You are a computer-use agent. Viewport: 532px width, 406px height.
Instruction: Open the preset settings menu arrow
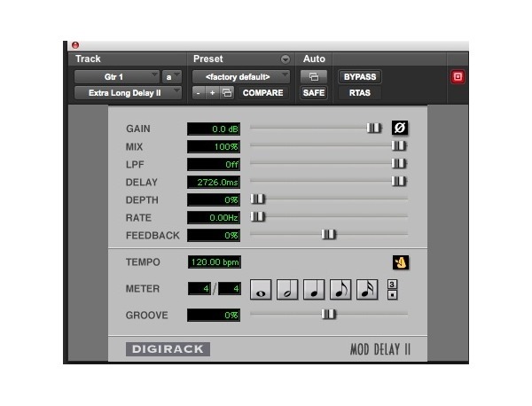(x=286, y=59)
